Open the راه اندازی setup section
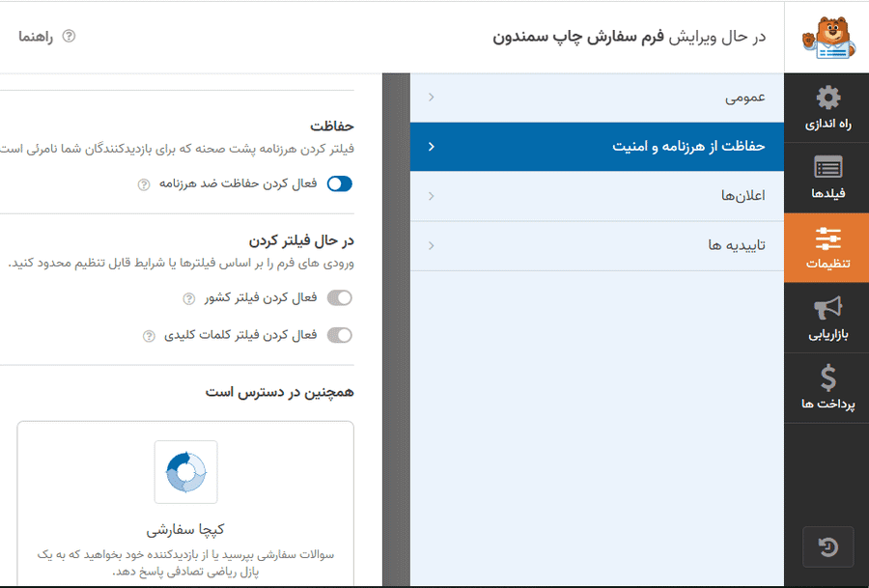The height and width of the screenshot is (588, 869). click(827, 109)
